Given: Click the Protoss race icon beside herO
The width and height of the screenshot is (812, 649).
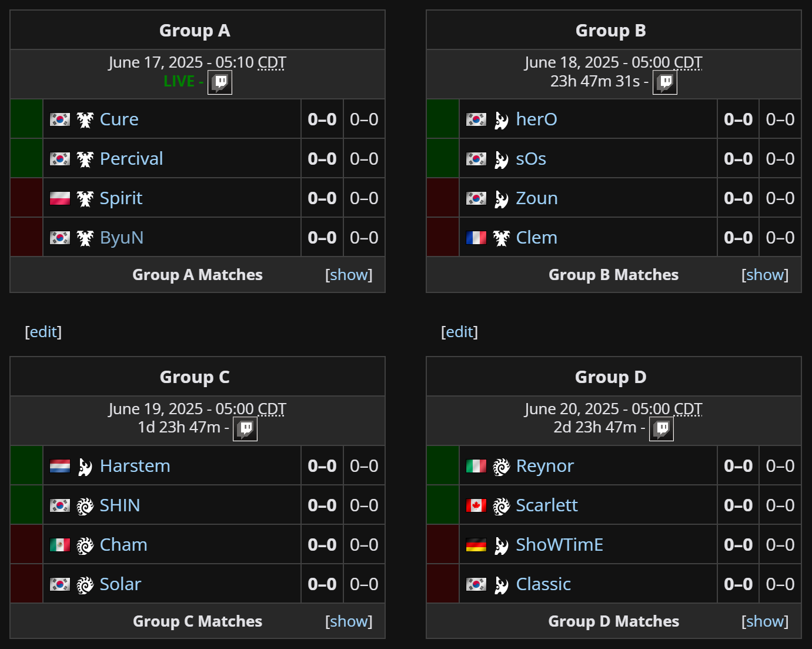Looking at the screenshot, I should pos(502,120).
